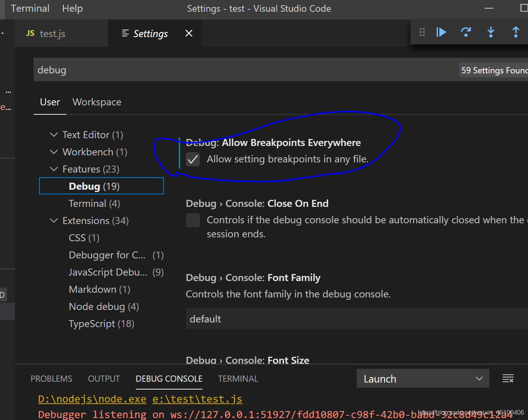Select the DEBUG CONSOLE panel tab
528x420 pixels.
tap(169, 379)
